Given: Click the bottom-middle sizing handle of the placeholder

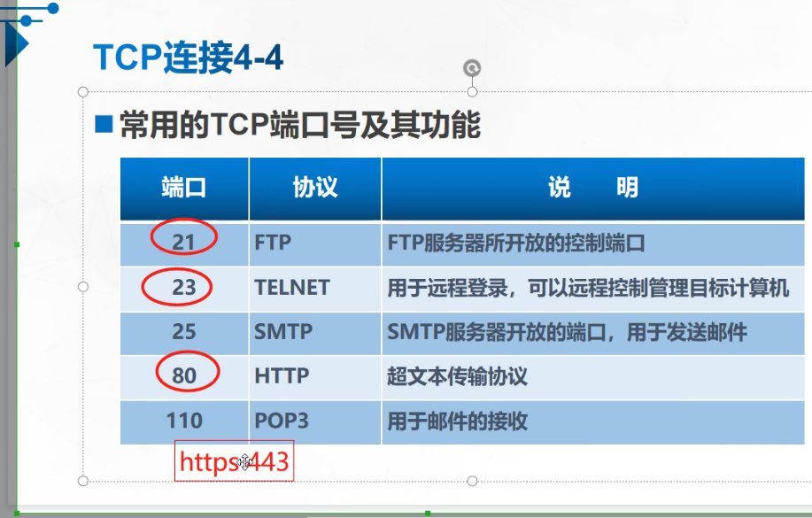Looking at the screenshot, I should pyautogui.click(x=472, y=481).
